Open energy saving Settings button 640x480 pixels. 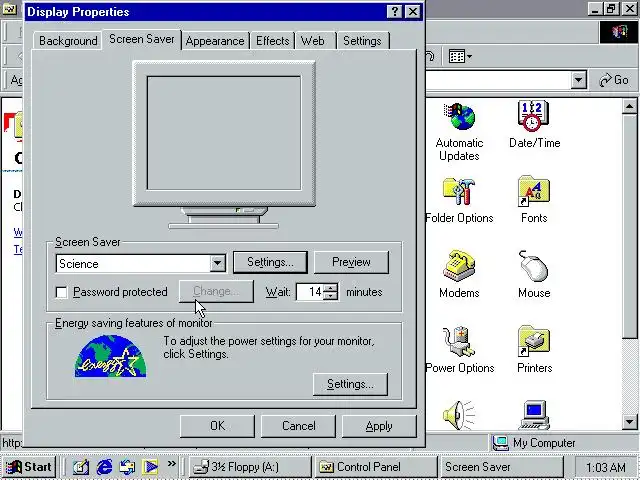(x=350, y=384)
